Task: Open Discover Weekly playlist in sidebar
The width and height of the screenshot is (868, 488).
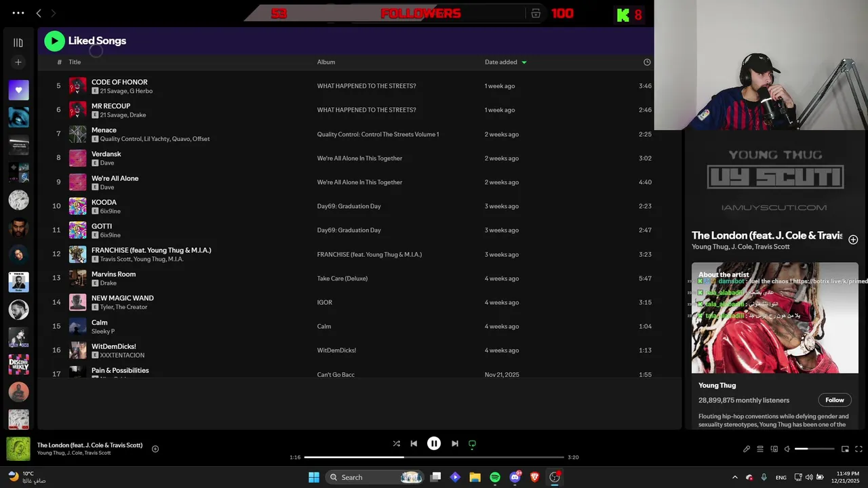Action: [x=18, y=365]
